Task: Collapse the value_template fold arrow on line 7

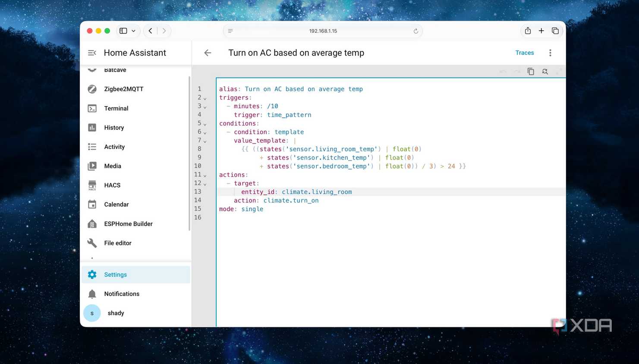Action: [x=205, y=141]
